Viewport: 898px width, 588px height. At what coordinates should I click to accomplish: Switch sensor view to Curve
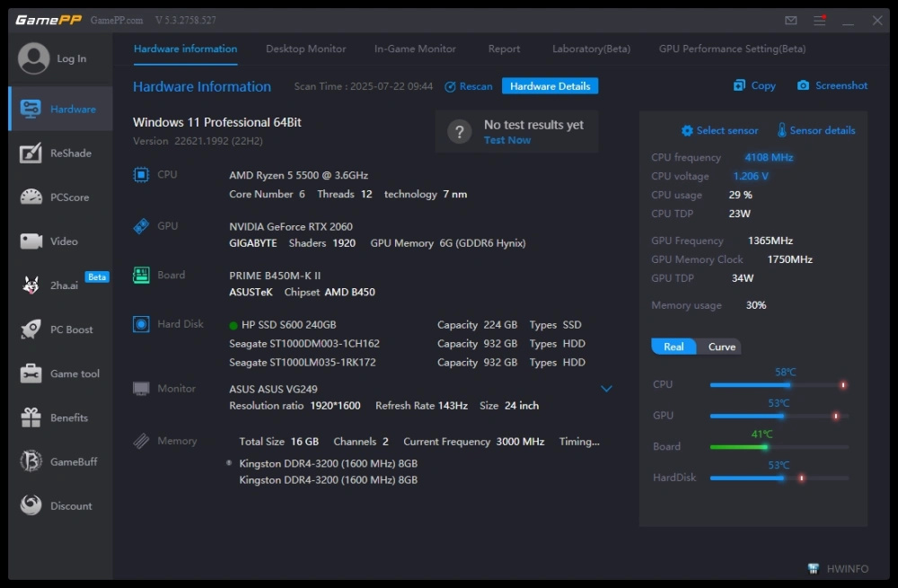[721, 347]
